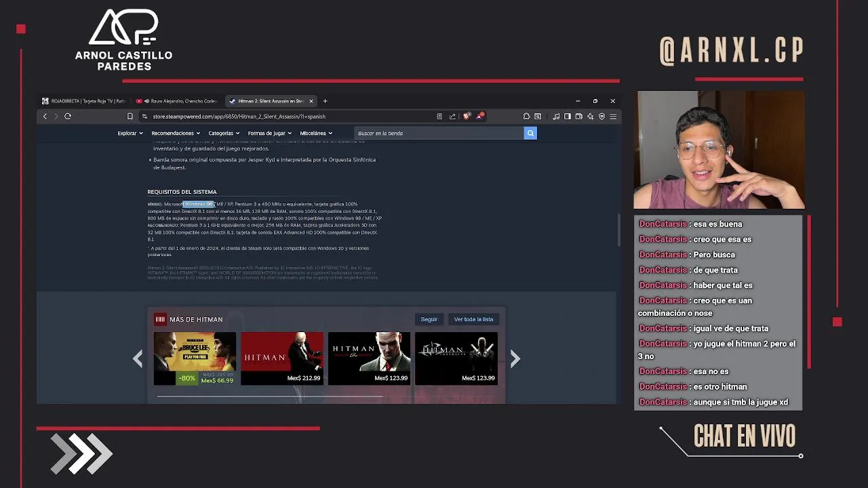This screenshot has height=488, width=868.
Task: Click the blue store search button
Action: (x=530, y=134)
